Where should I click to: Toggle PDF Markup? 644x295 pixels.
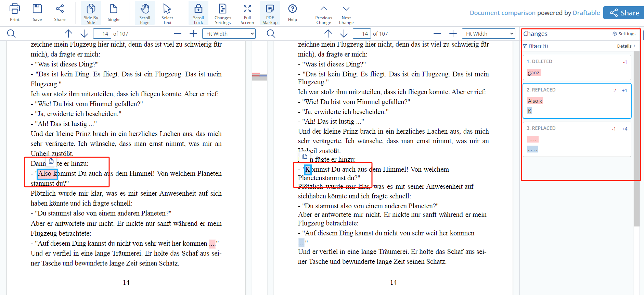coord(270,13)
